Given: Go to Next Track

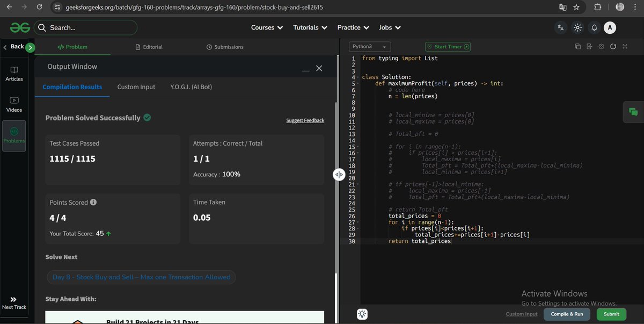Looking at the screenshot, I should click(x=14, y=303).
